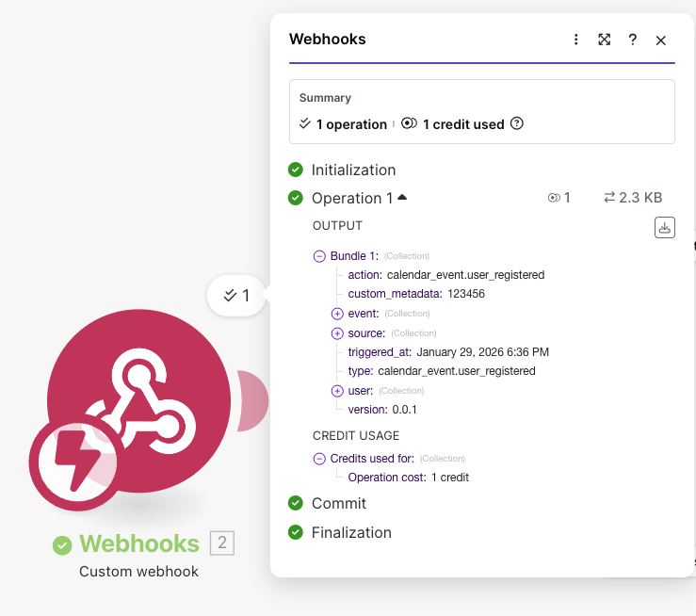Click the Operation cost 1 credit row
The image size is (696, 616).
(408, 478)
